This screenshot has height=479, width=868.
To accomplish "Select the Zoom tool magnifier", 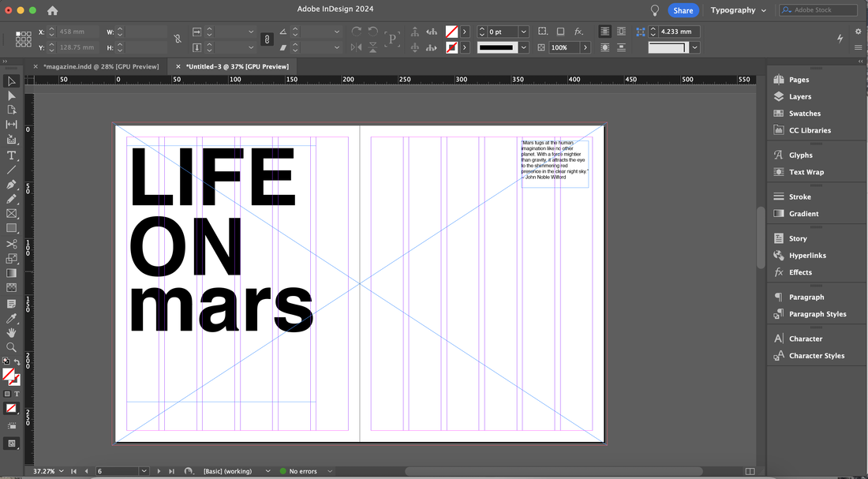I will pos(11,347).
